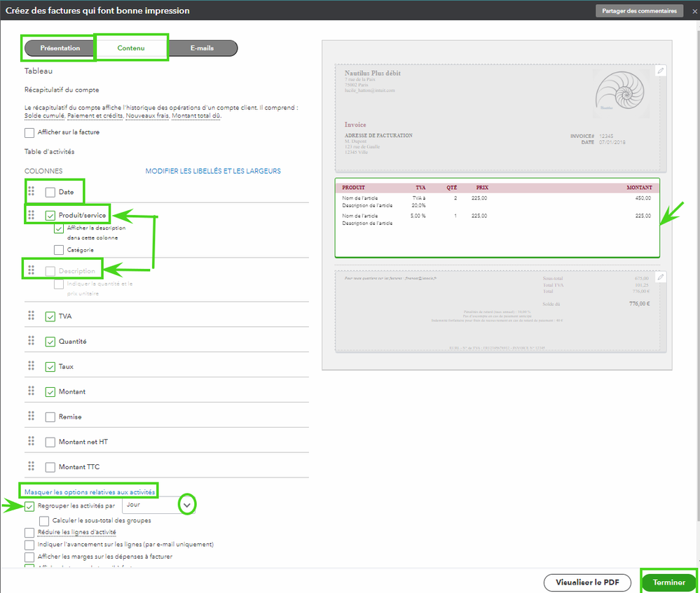Check the Remise column checkbox
This screenshot has width=700, height=593.
pyautogui.click(x=50, y=417)
